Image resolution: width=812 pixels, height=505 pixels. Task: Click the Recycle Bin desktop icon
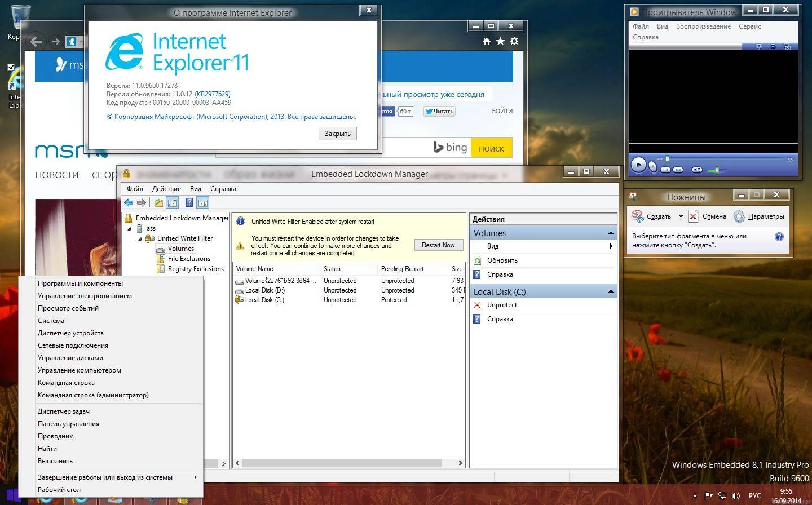[x=20, y=17]
